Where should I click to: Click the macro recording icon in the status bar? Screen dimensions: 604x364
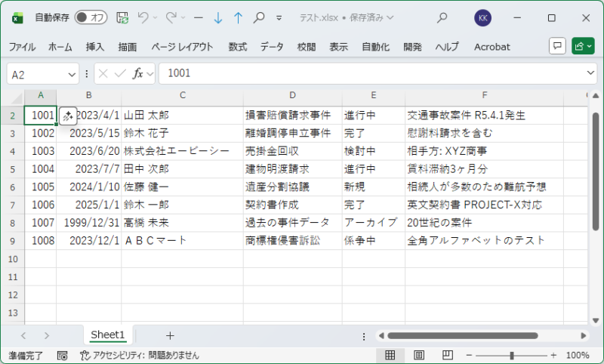coord(63,355)
